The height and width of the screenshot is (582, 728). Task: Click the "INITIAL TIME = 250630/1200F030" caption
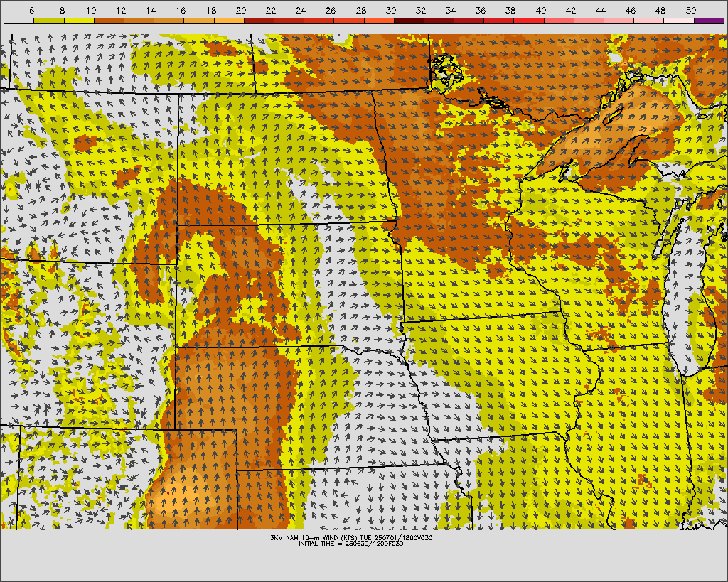[x=351, y=544]
